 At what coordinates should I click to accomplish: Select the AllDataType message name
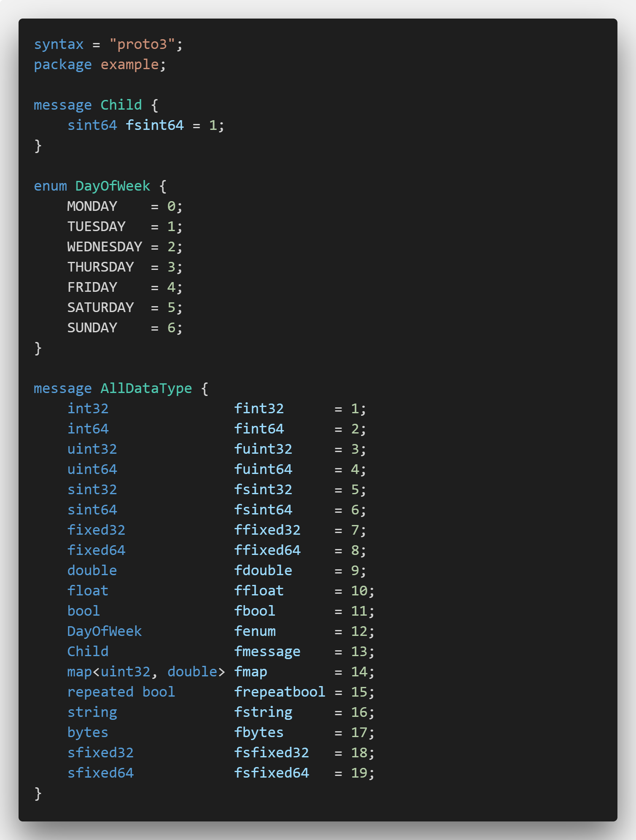[x=146, y=388]
